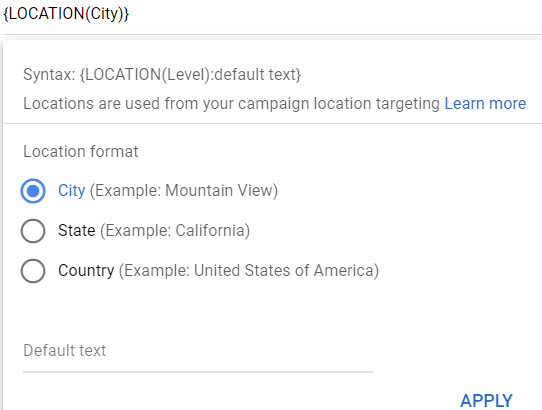Select the City radio button
The height and width of the screenshot is (410, 542).
[x=33, y=191]
